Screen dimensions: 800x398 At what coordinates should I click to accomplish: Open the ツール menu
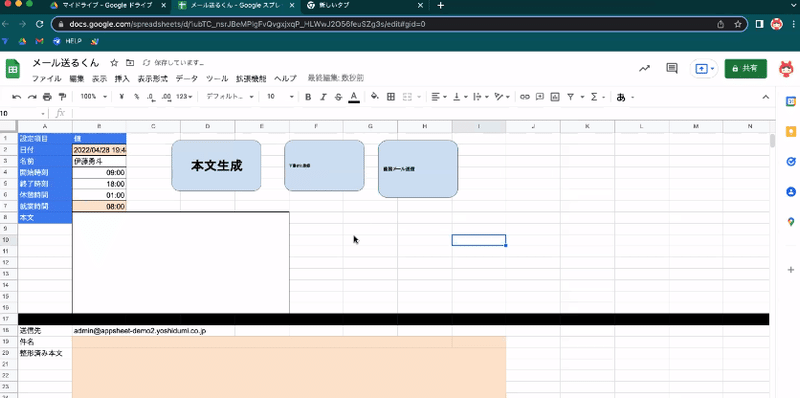[x=217, y=79]
